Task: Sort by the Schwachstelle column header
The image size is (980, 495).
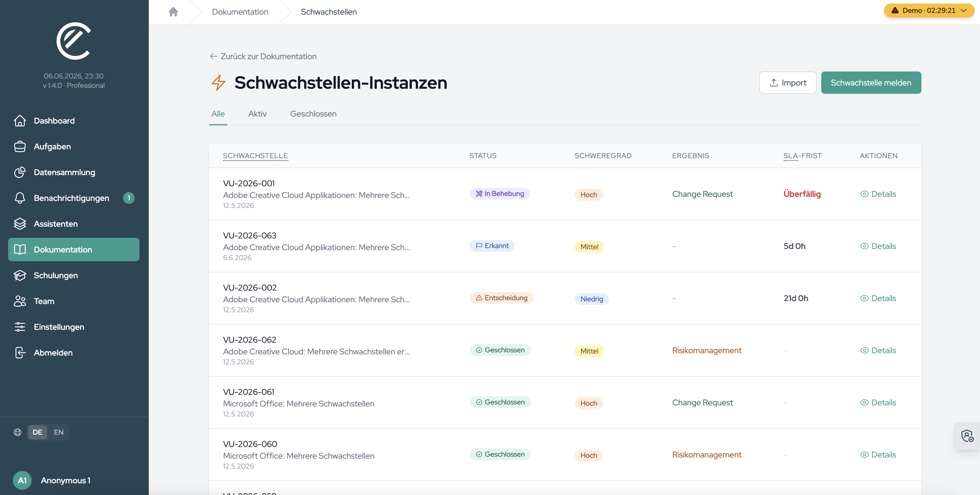Action: 255,156
